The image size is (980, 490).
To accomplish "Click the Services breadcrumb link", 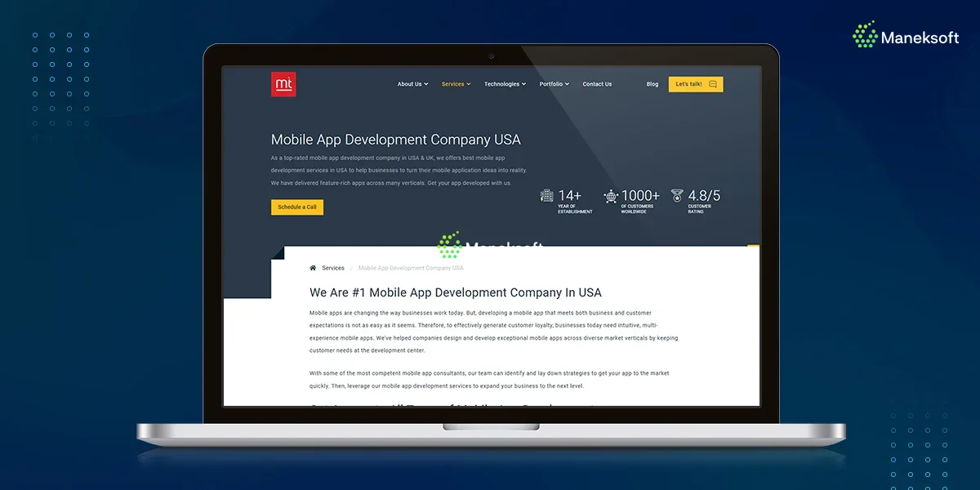I will pos(333,268).
